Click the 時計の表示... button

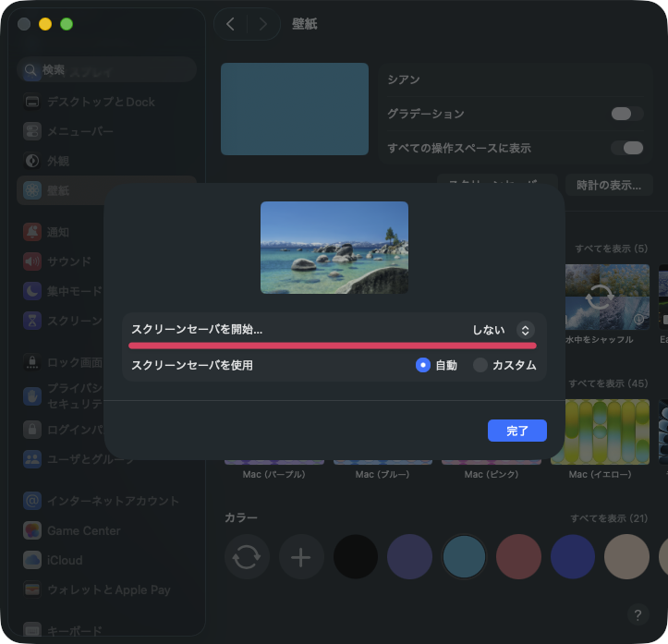click(x=608, y=185)
